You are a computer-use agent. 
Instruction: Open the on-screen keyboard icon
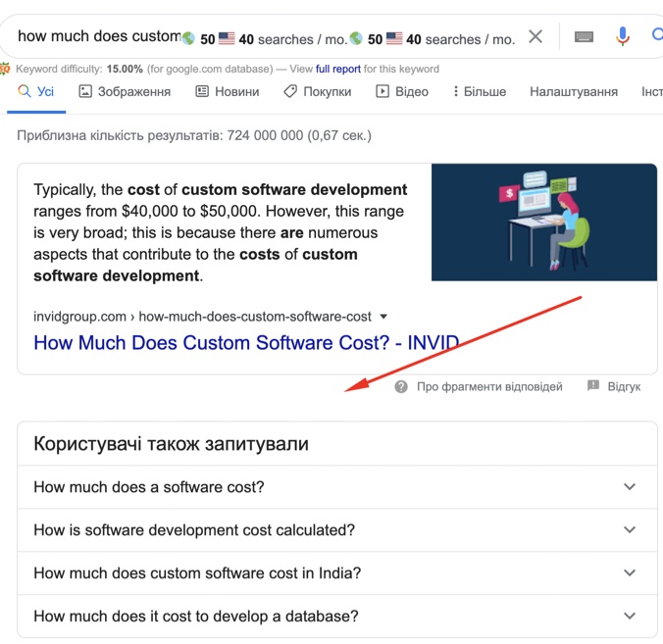point(584,37)
